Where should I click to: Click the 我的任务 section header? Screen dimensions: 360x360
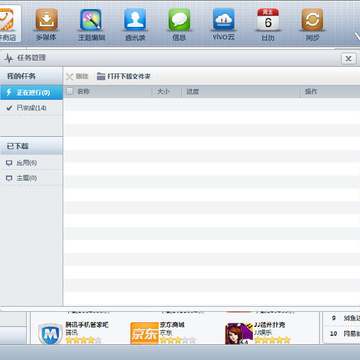31,76
